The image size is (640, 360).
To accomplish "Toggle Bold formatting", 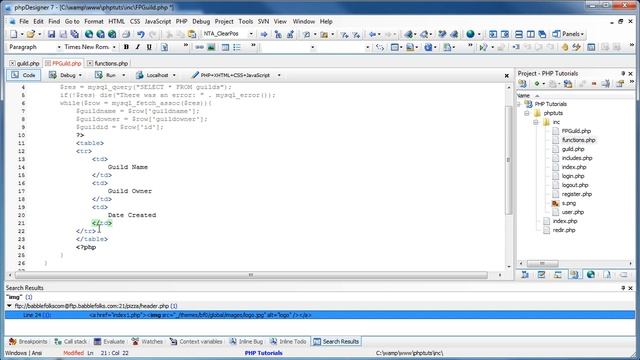I will [126, 47].
